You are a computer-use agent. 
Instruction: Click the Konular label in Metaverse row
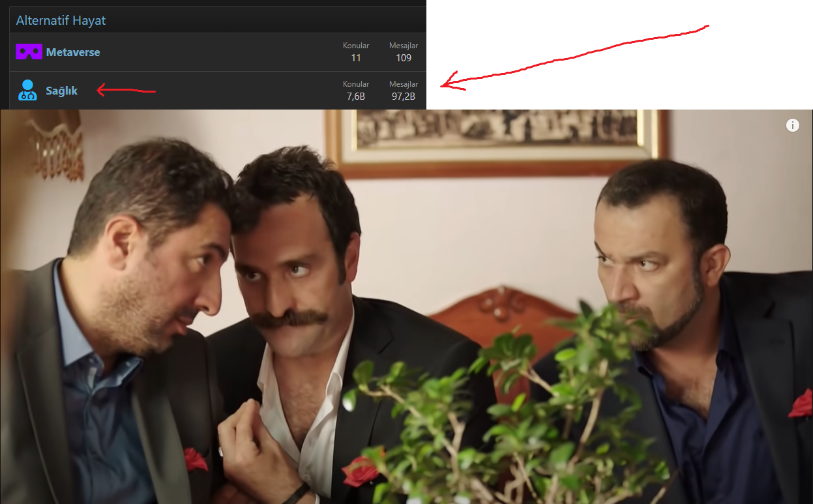(x=356, y=46)
